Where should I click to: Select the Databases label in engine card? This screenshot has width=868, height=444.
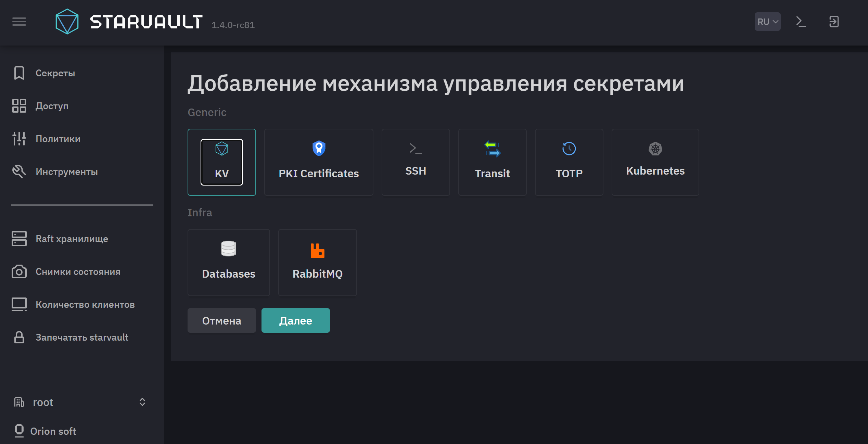(229, 274)
